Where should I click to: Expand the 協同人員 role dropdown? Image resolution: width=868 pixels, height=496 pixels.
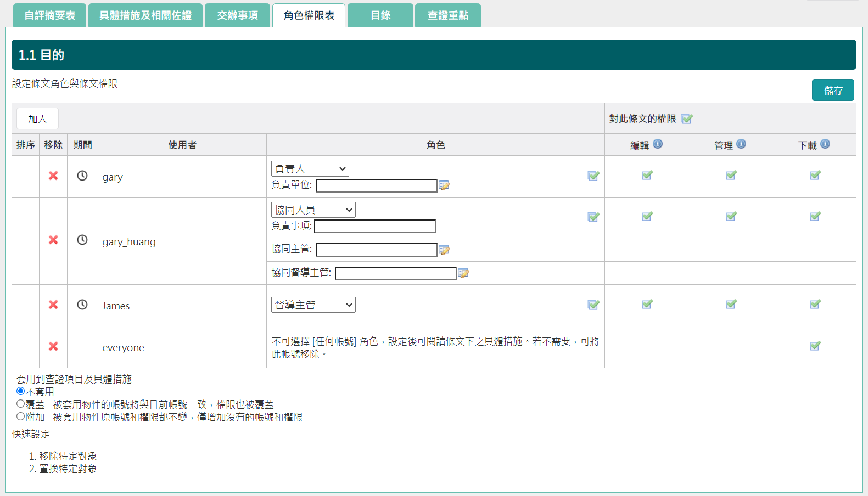pyautogui.click(x=313, y=210)
